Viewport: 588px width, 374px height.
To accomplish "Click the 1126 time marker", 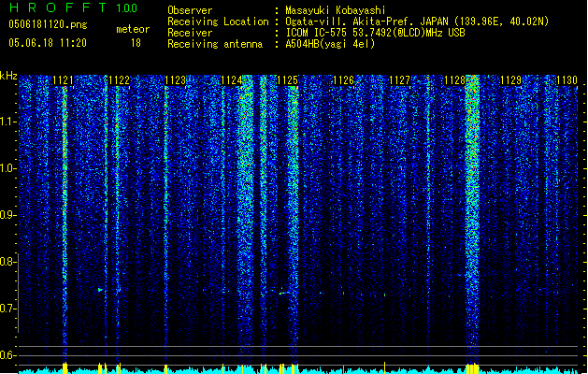I will pos(343,80).
